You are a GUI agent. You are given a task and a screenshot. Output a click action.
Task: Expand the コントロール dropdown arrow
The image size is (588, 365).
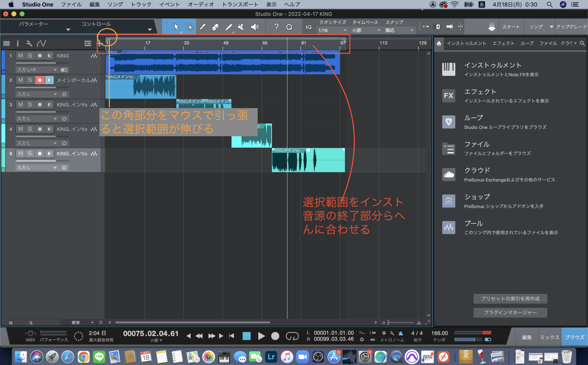pos(150,30)
